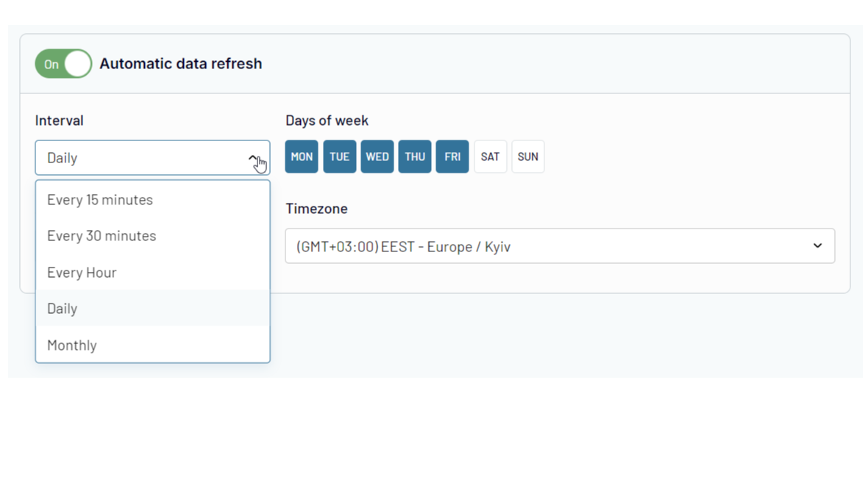The image size is (868, 488).
Task: Choose Every 30 minutes option
Action: click(x=102, y=236)
